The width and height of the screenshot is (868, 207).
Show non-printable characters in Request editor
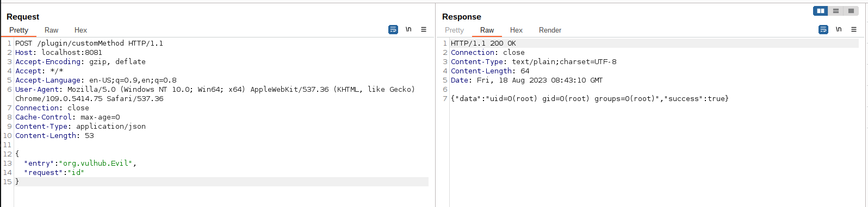coord(408,30)
